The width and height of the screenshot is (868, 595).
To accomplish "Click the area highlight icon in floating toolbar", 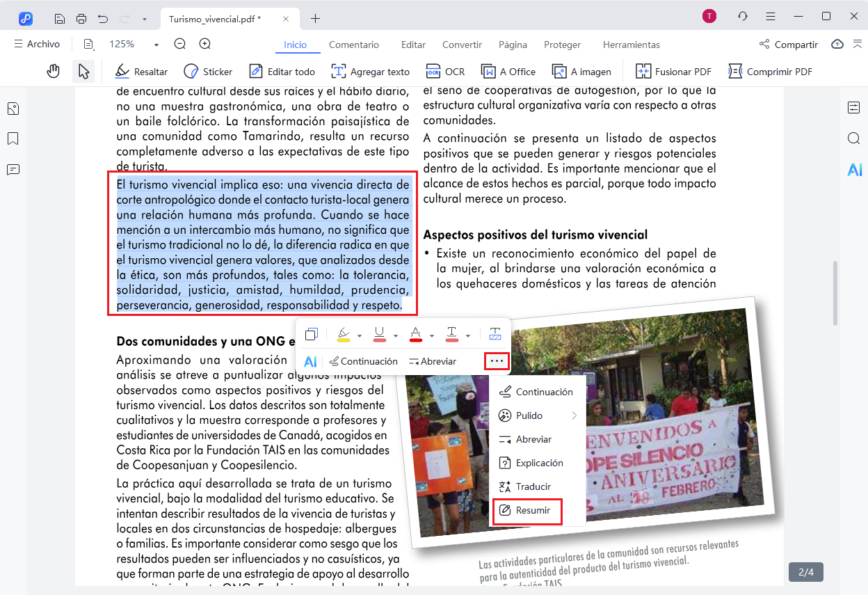I will (495, 335).
